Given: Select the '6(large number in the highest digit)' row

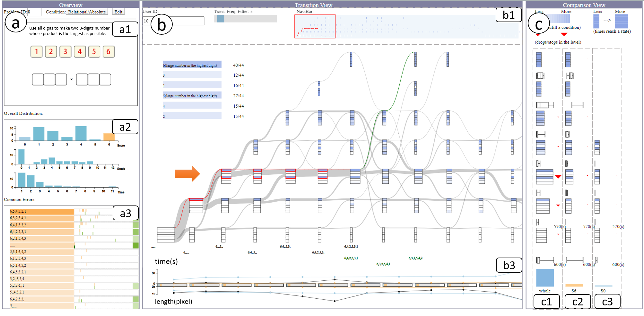Looking at the screenshot, I should tap(192, 65).
